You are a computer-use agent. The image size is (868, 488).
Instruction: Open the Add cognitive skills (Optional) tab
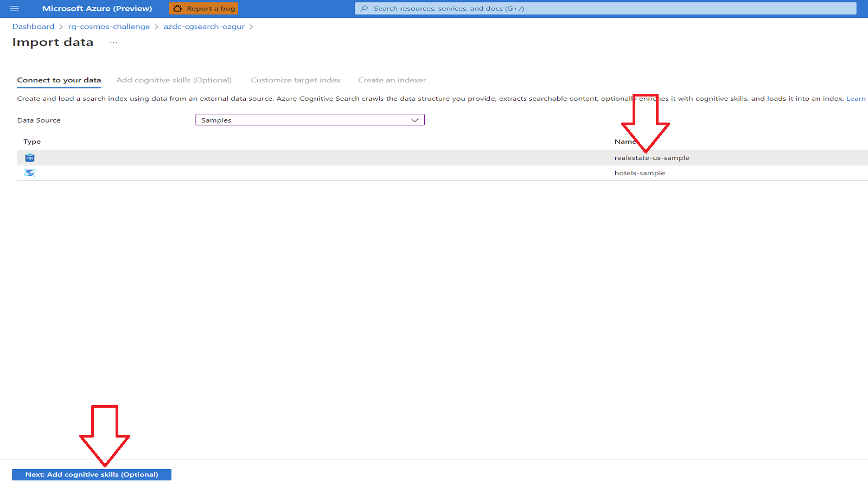pyautogui.click(x=174, y=80)
